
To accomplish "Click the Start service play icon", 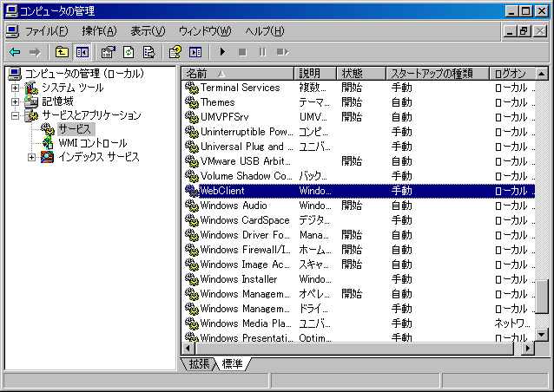I will click(x=222, y=52).
